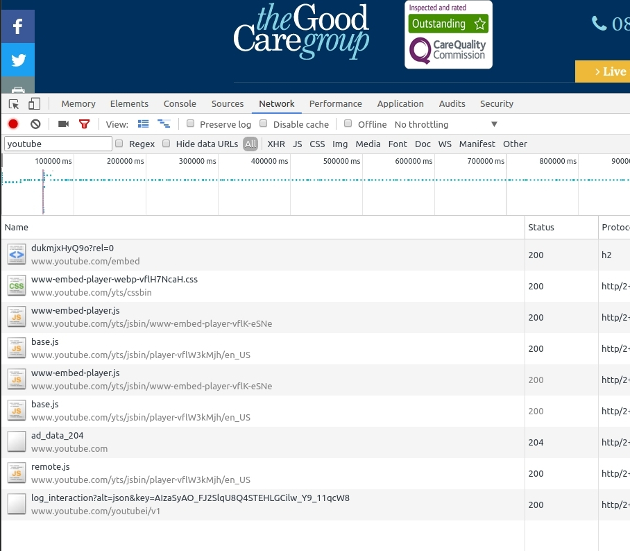Toggle the red filter funnel icon

point(84,124)
